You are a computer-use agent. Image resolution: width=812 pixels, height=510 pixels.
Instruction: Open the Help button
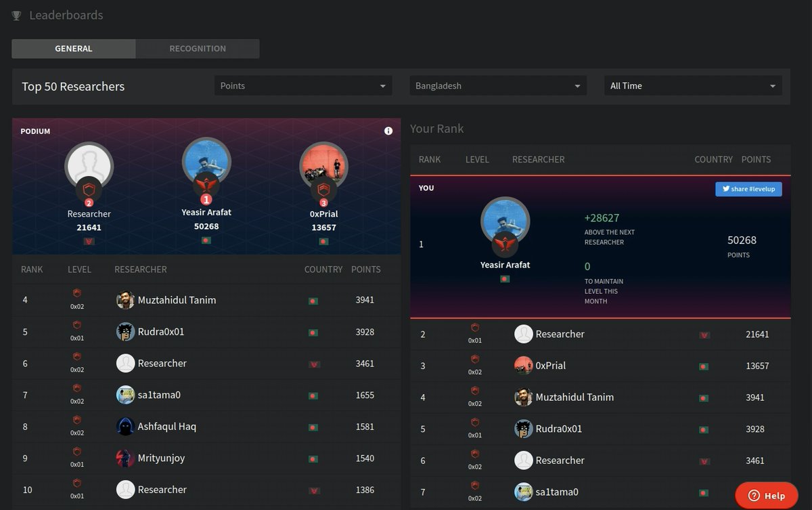(x=766, y=495)
